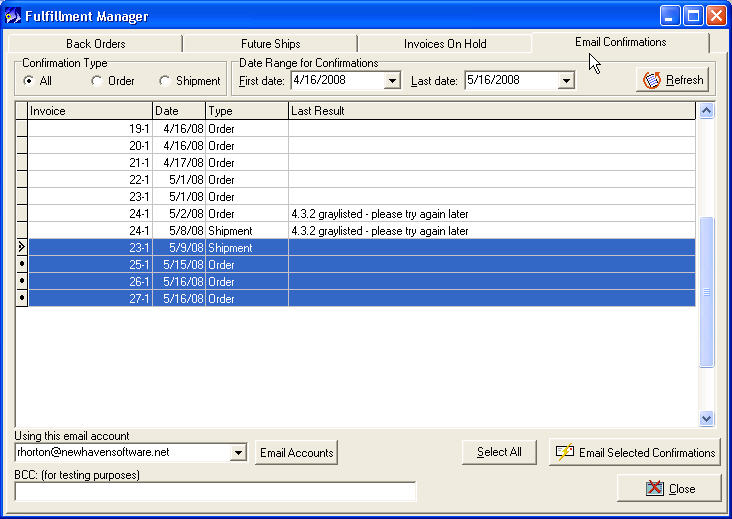The width and height of the screenshot is (732, 519).
Task: Select the Shipment confirmation type radio
Action: click(x=165, y=81)
